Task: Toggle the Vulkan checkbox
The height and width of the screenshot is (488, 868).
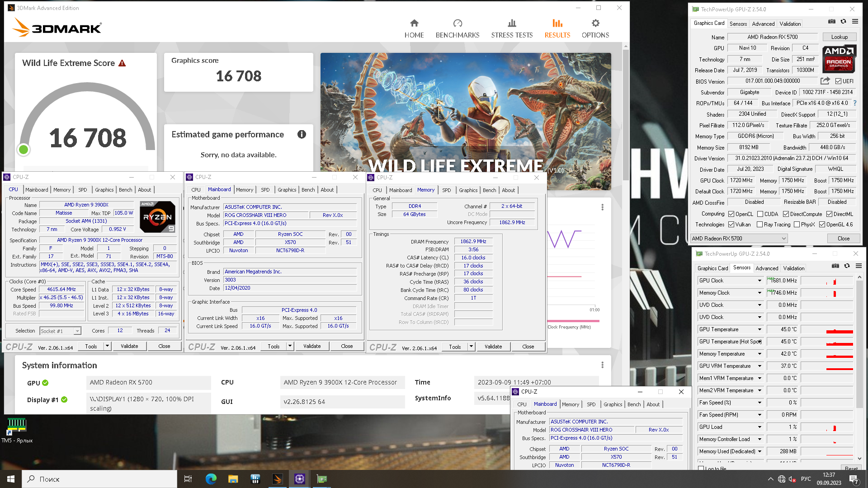Action: (x=731, y=225)
